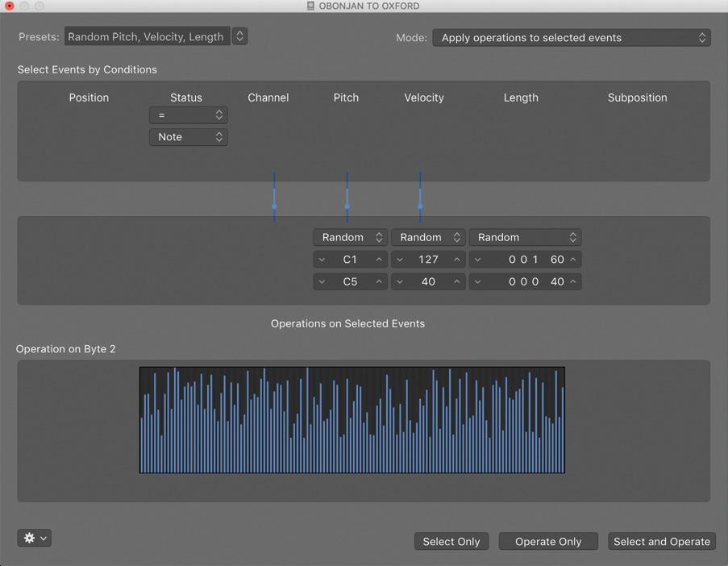Click the Pitch column routing slider

pos(347,206)
